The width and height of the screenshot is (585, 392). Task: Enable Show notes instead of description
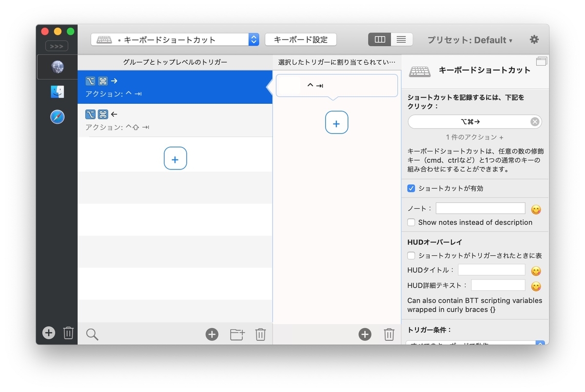(x=411, y=222)
